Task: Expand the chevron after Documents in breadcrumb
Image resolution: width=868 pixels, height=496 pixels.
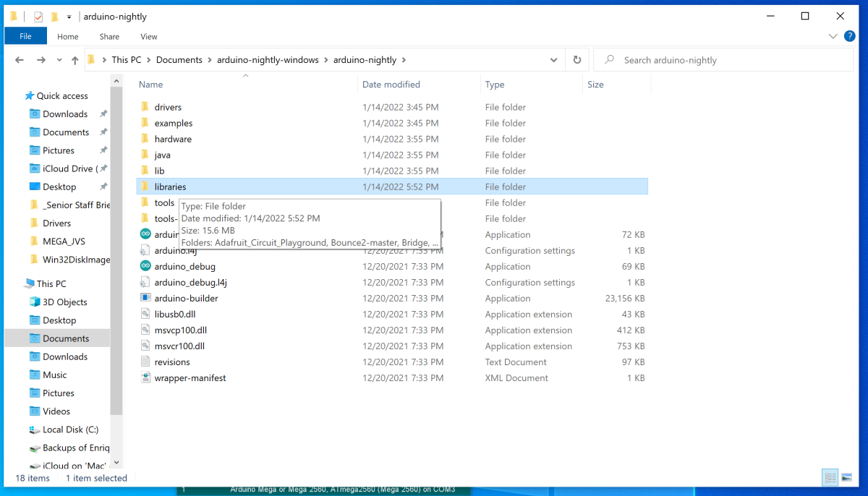Action: point(210,60)
